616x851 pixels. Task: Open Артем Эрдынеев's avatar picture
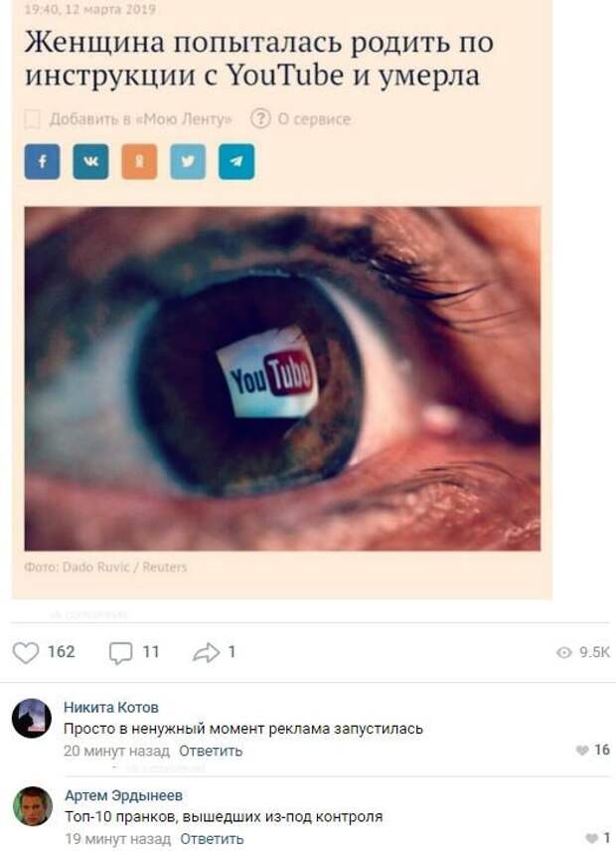pyautogui.click(x=33, y=806)
